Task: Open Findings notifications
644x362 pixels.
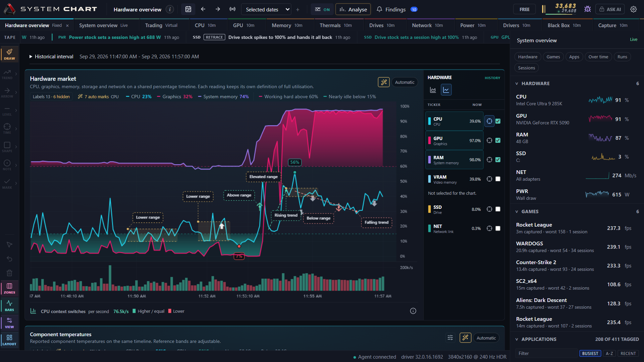Action: [x=397, y=9]
